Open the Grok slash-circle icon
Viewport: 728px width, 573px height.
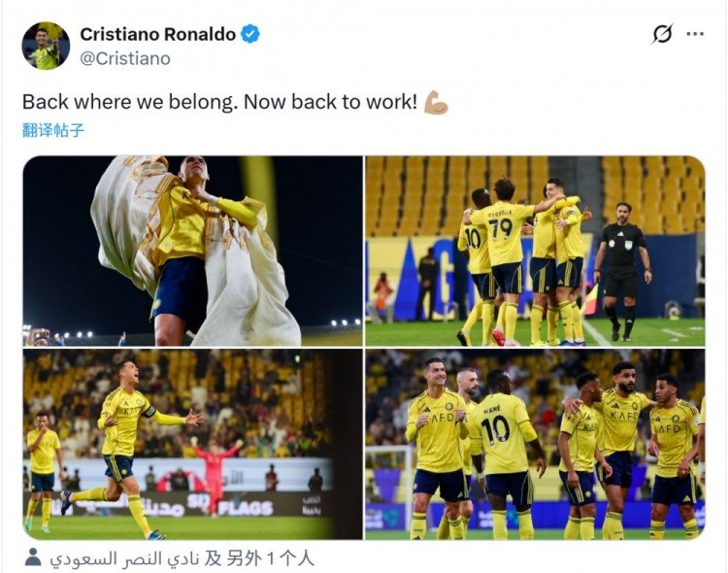662,34
